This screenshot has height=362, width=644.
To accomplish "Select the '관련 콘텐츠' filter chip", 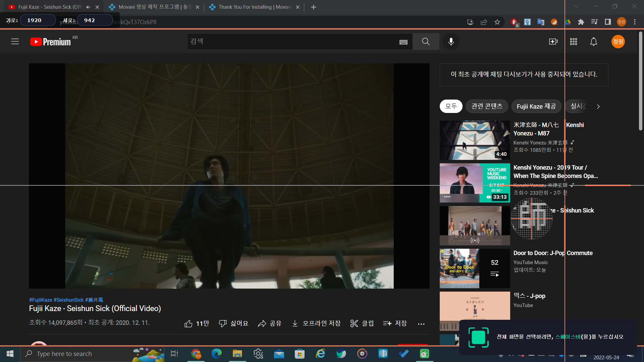I will pyautogui.click(x=487, y=106).
